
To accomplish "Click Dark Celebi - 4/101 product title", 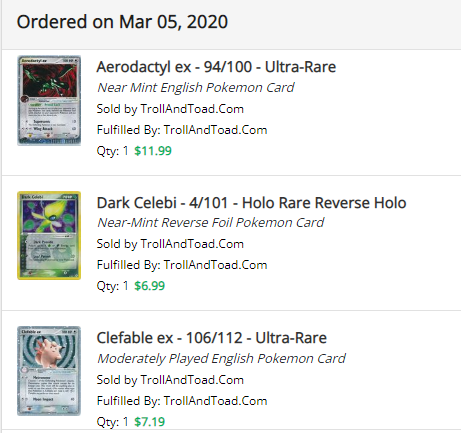I will click(251, 202).
